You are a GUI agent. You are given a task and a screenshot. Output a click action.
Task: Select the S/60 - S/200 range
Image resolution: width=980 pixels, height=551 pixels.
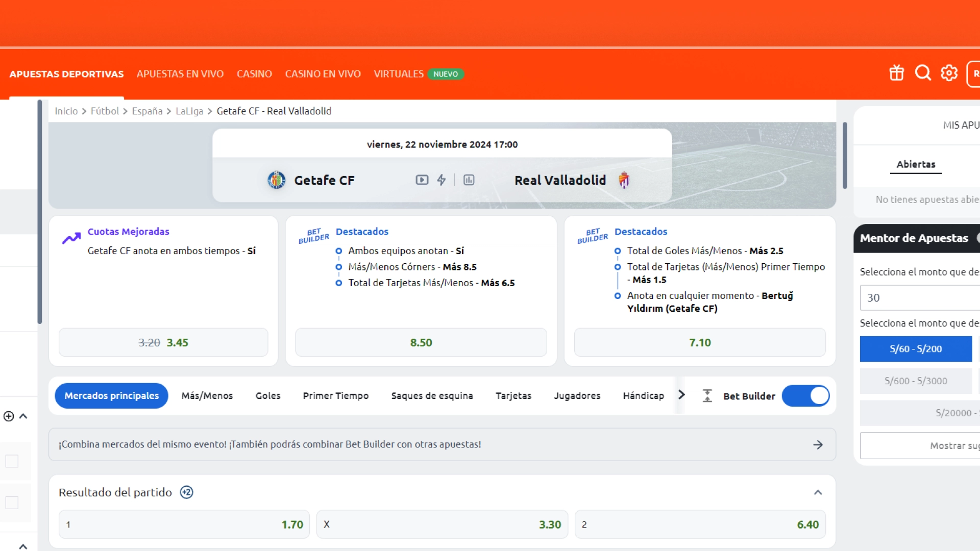point(916,349)
